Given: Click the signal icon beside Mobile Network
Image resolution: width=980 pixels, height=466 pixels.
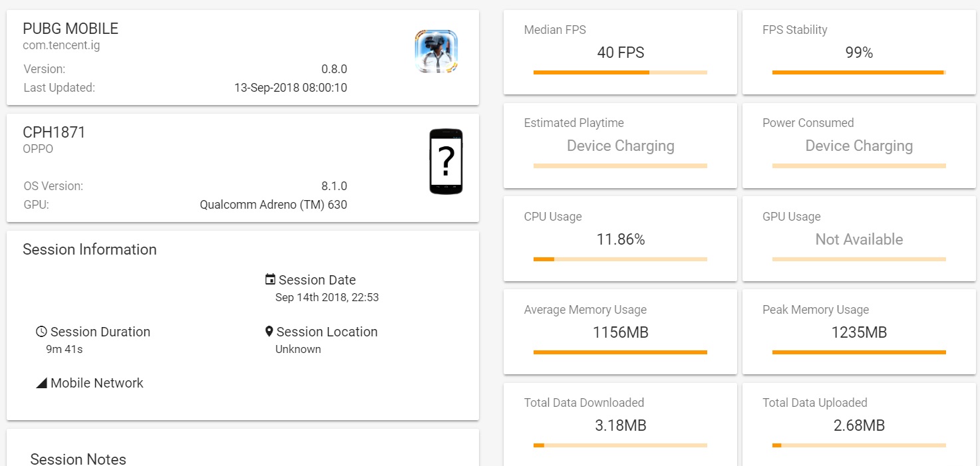Looking at the screenshot, I should coord(41,383).
